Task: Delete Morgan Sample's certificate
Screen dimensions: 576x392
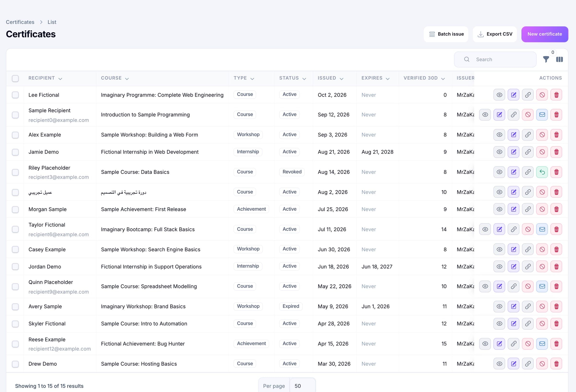Action: point(556,209)
